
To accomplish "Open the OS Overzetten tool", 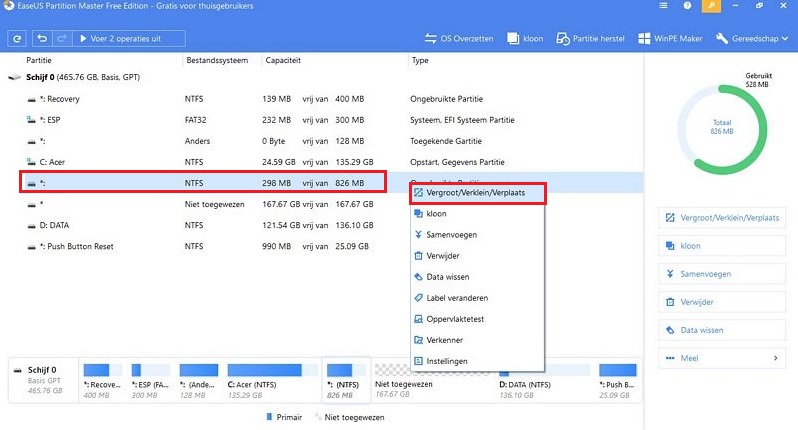I will click(x=459, y=39).
